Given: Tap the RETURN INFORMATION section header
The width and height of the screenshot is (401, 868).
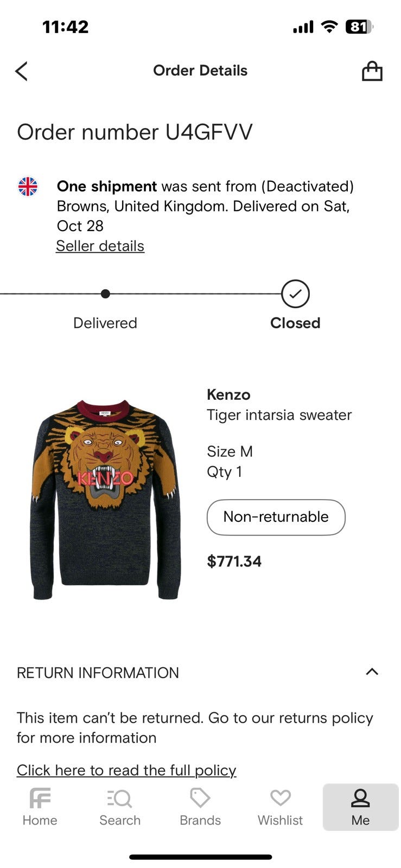Looking at the screenshot, I should click(x=98, y=673).
